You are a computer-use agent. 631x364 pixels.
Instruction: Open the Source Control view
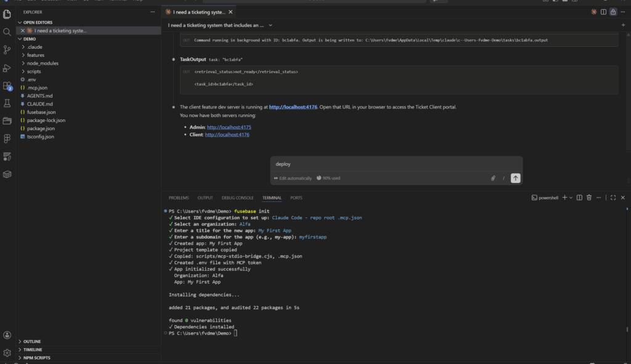pyautogui.click(x=7, y=49)
